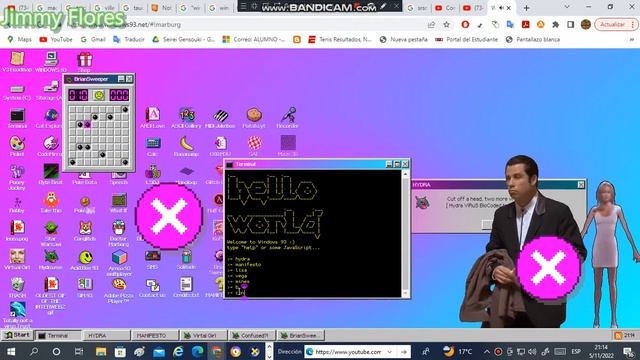
Task: Open the System (C:) drive icon
Action: click(17, 93)
